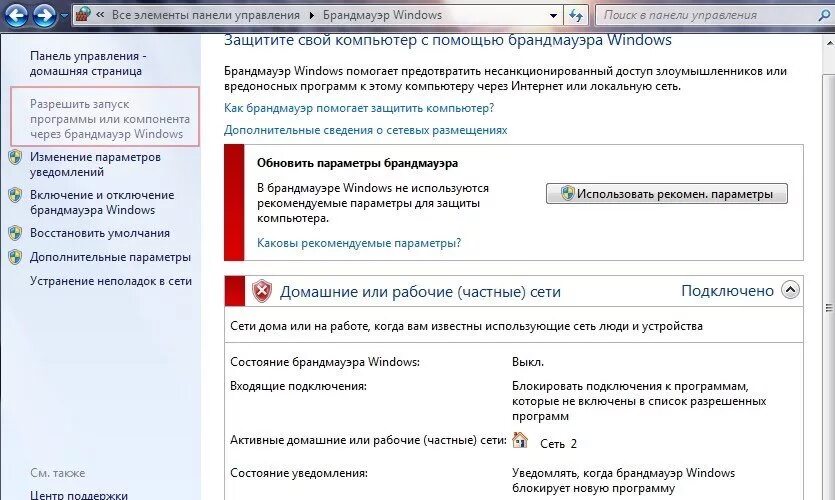Go back with the Back arrow button
835x500 pixels.
point(16,15)
